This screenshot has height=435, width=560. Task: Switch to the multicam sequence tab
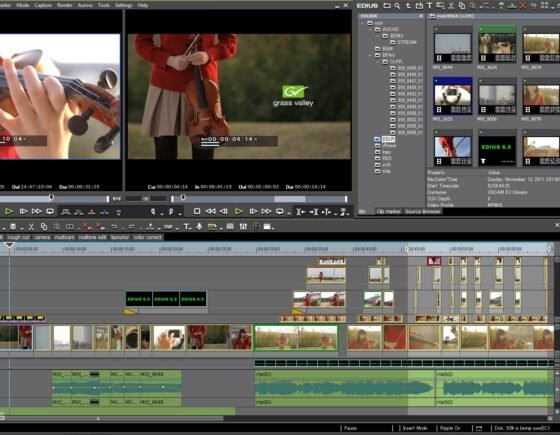[64, 237]
